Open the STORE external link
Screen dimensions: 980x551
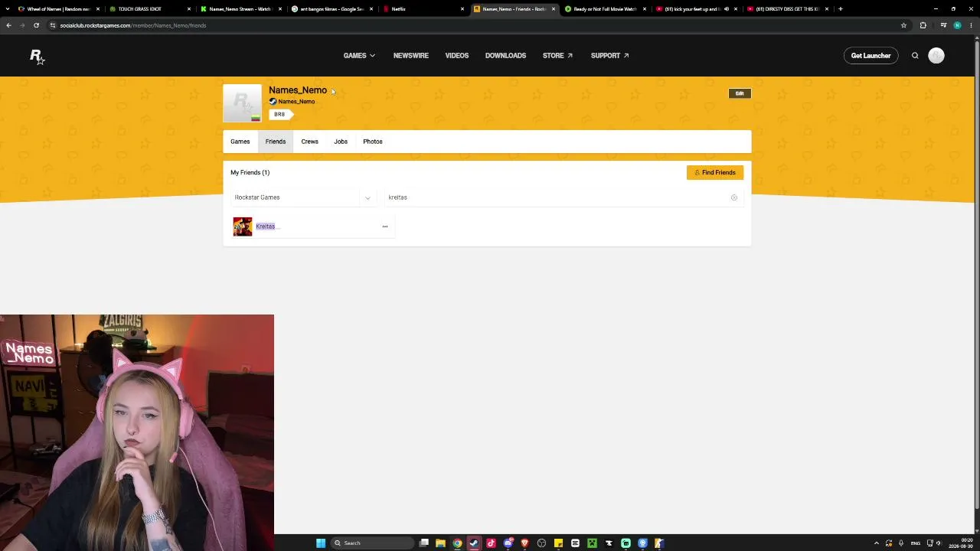point(557,56)
